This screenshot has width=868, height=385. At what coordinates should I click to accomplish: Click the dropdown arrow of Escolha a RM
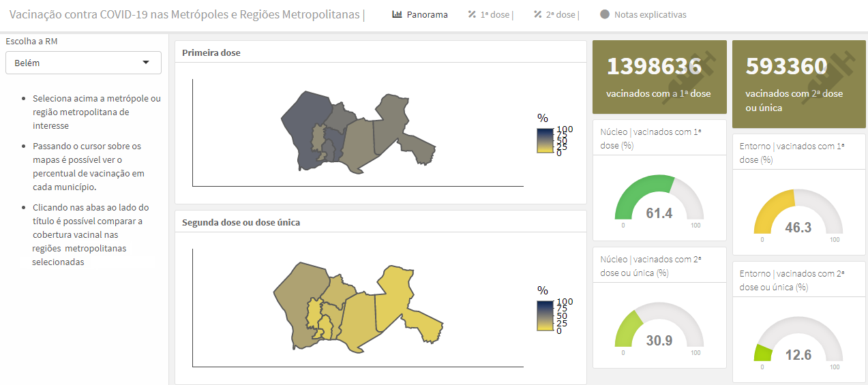tap(146, 63)
